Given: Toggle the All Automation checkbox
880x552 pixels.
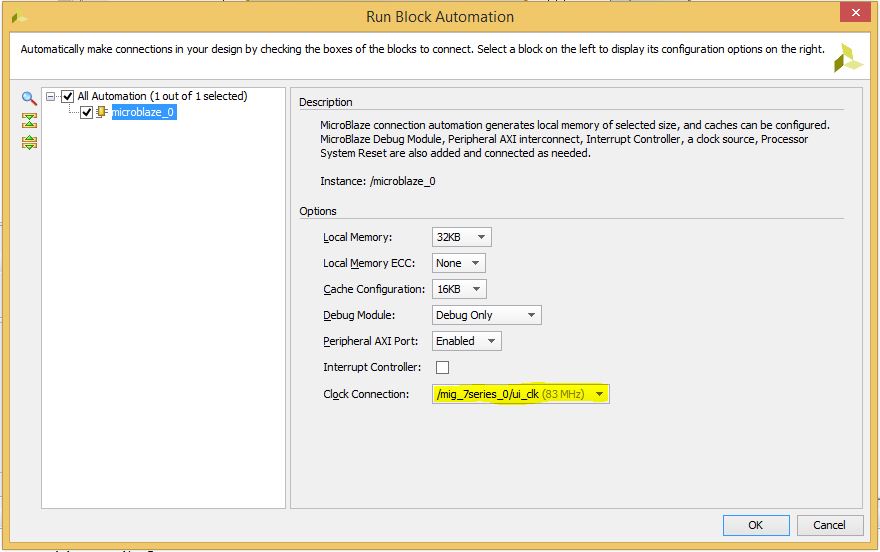Looking at the screenshot, I should point(68,97).
